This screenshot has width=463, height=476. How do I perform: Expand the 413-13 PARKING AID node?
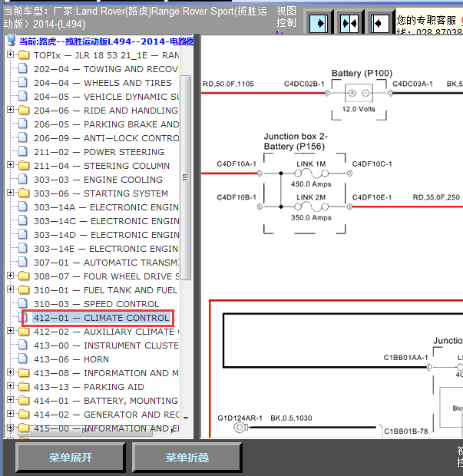10,386
